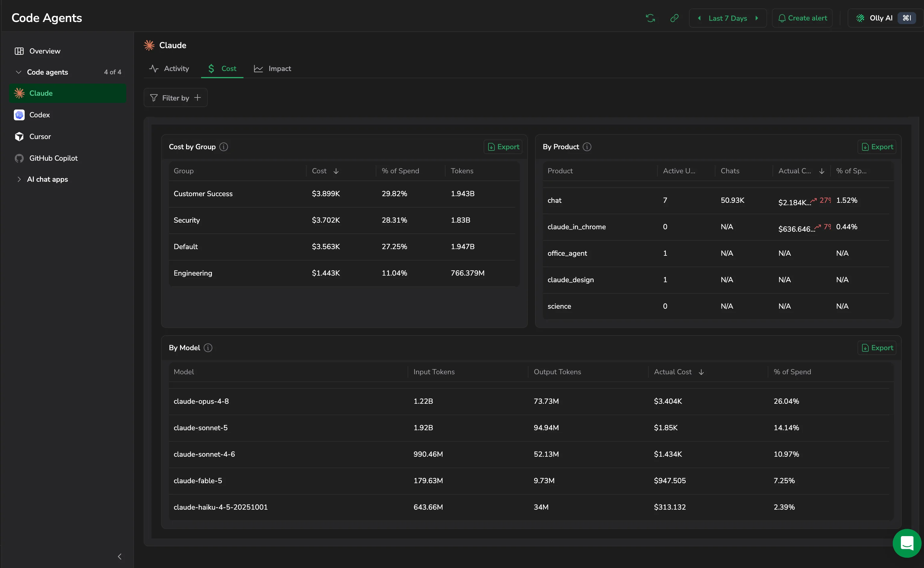Click the Claude asterisk logo in header
924x568 pixels.
point(149,45)
